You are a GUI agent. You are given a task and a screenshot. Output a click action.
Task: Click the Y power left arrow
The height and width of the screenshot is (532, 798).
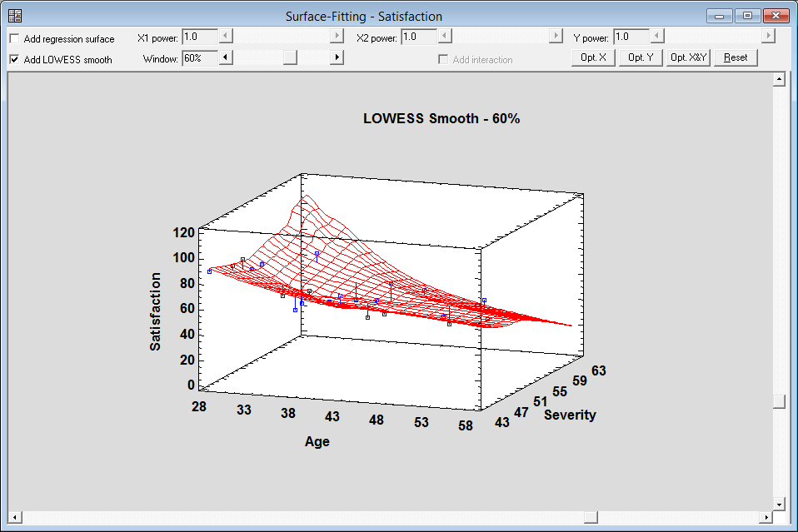click(x=657, y=37)
